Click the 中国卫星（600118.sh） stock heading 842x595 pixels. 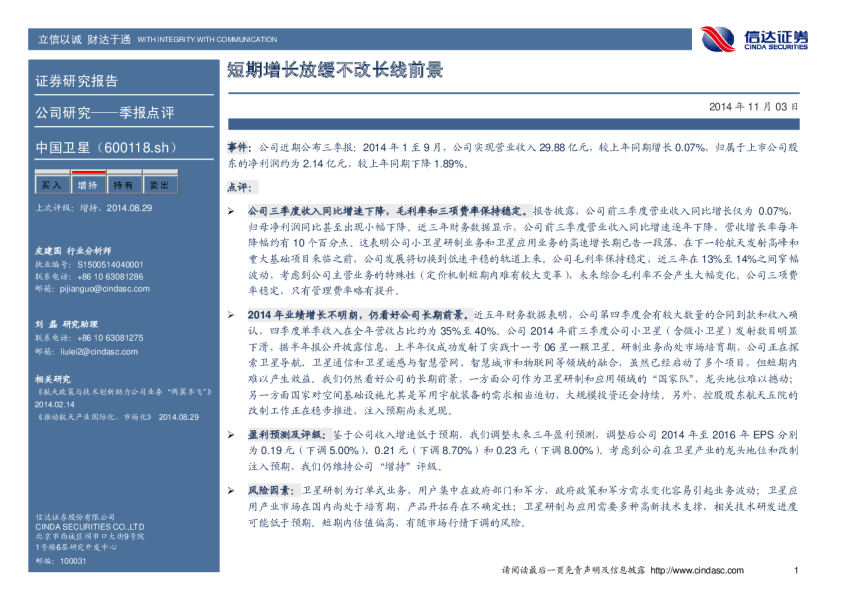tap(92, 148)
